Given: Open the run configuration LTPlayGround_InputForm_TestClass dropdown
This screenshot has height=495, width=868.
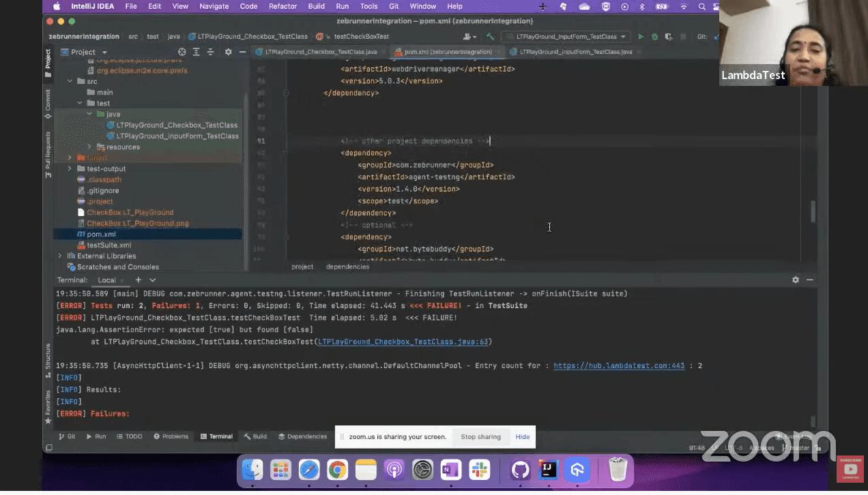Looking at the screenshot, I should (x=566, y=37).
